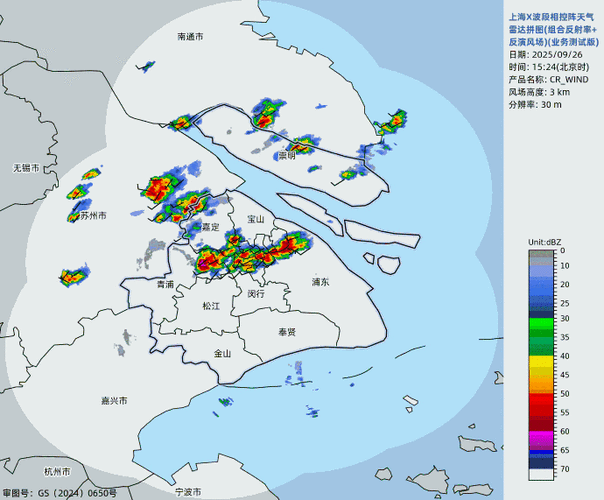Screen dimensions: 604x500
Task: Click the 青浦 district label
Action: point(165,285)
